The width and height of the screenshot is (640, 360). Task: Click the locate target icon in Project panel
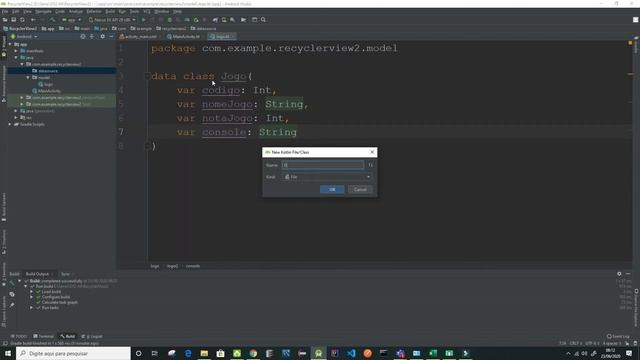click(x=83, y=36)
